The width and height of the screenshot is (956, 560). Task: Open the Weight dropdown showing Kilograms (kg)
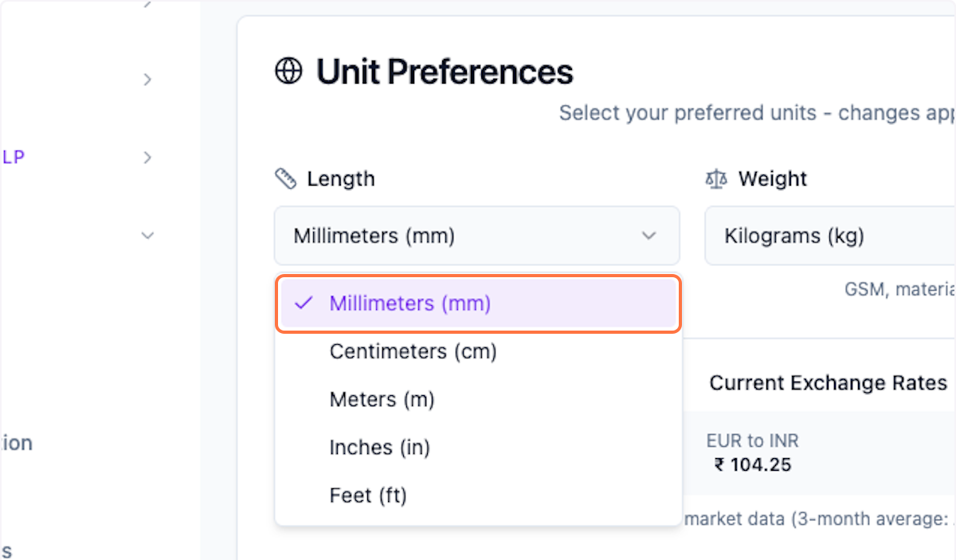click(829, 236)
